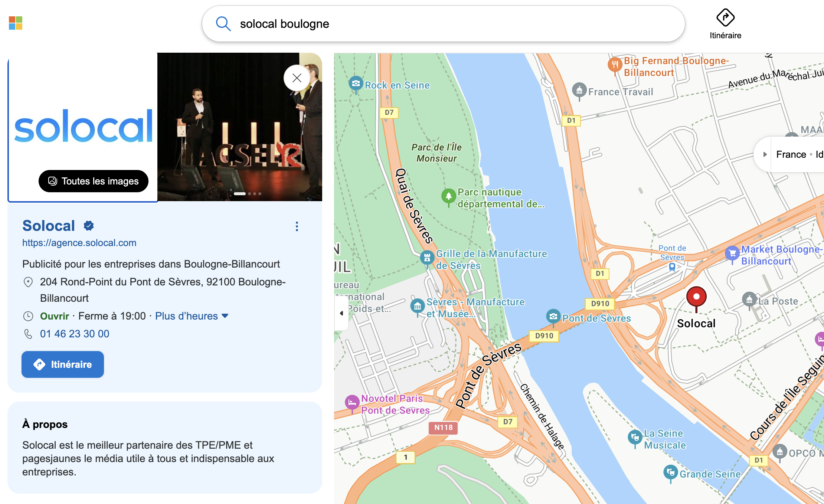Click the verified badge next to Solocal
Image resolution: width=824 pixels, height=504 pixels.
coord(89,226)
